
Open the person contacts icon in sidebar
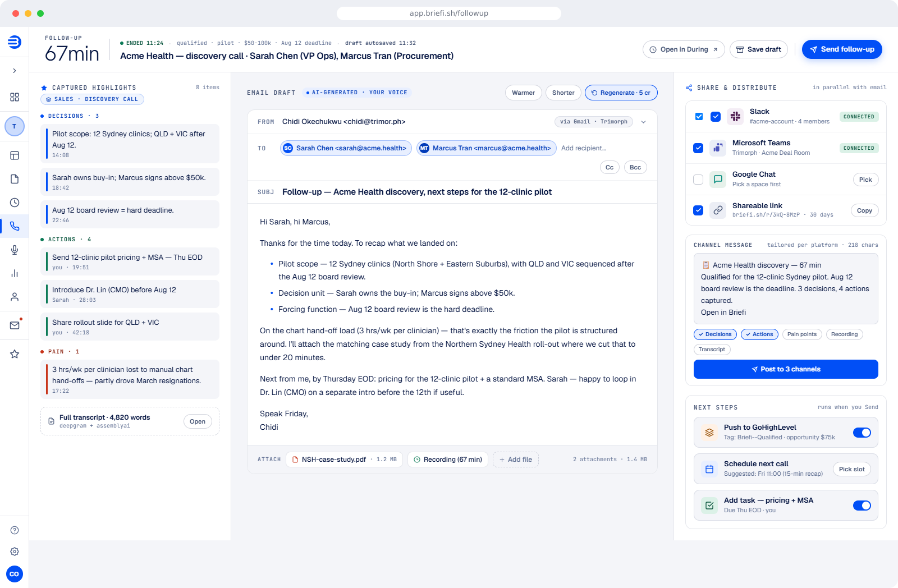[15, 297]
